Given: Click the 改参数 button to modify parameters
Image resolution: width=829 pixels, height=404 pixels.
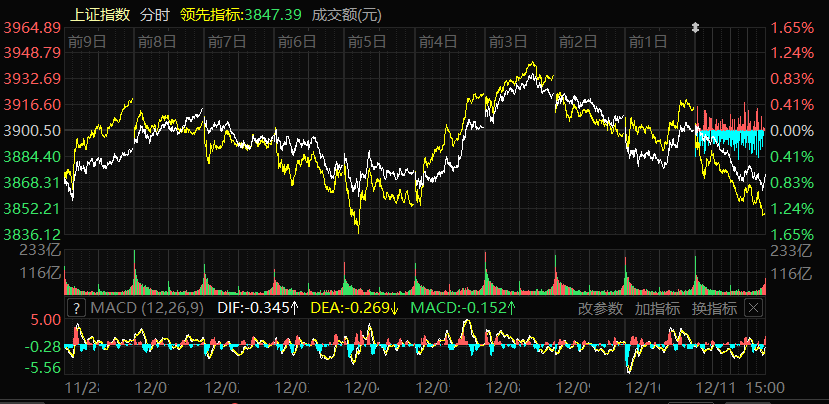Looking at the screenshot, I should [x=600, y=308].
